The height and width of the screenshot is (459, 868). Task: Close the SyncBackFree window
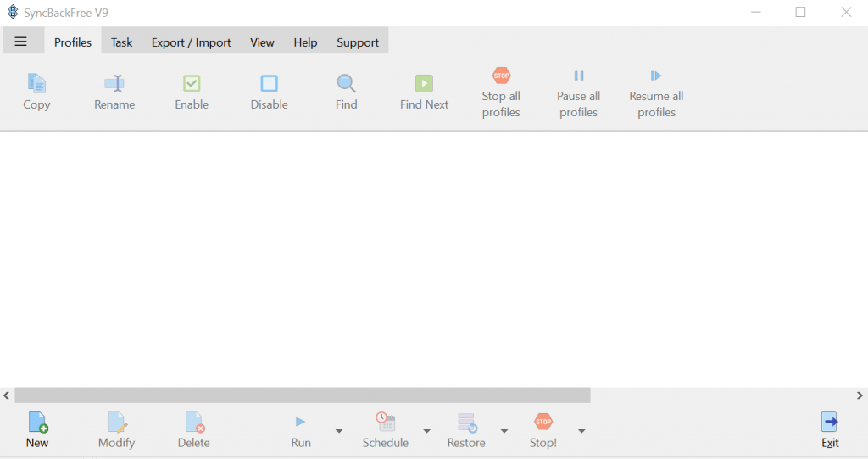pyautogui.click(x=846, y=12)
